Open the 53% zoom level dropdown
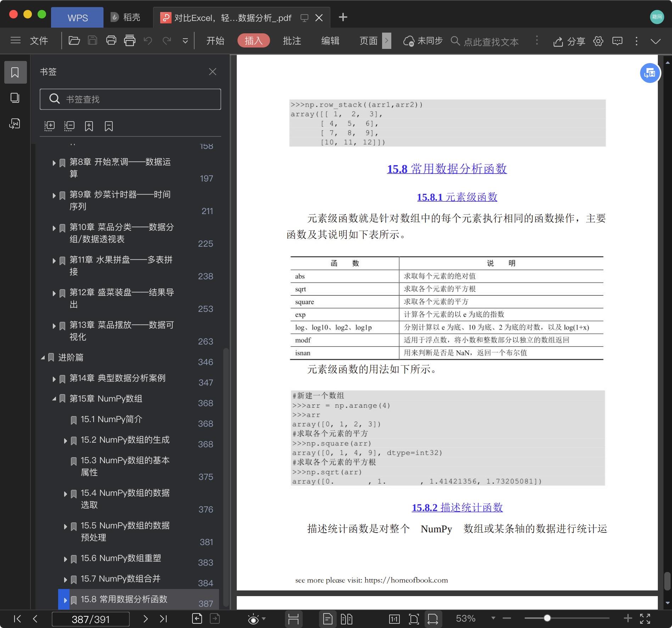 [x=493, y=618]
